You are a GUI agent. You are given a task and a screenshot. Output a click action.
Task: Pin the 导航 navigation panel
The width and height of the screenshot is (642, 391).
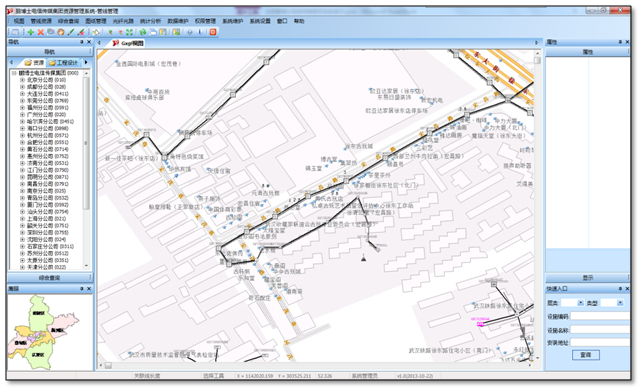pos(81,42)
